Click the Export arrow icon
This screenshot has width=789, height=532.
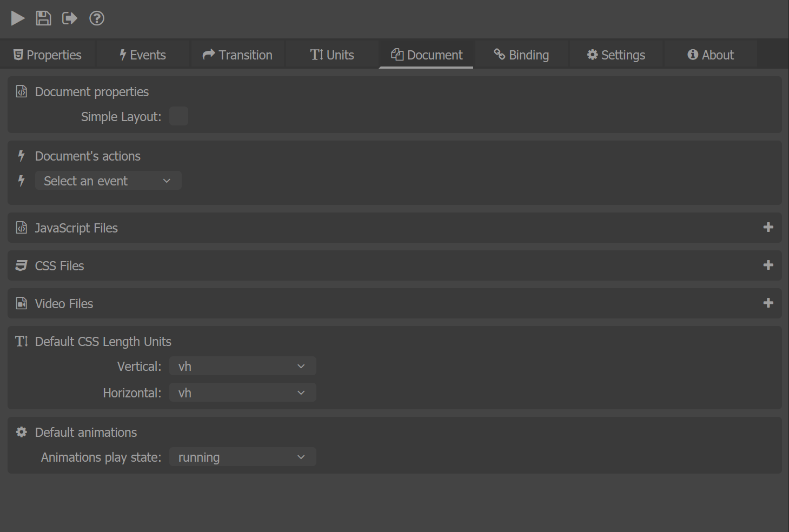tap(70, 18)
